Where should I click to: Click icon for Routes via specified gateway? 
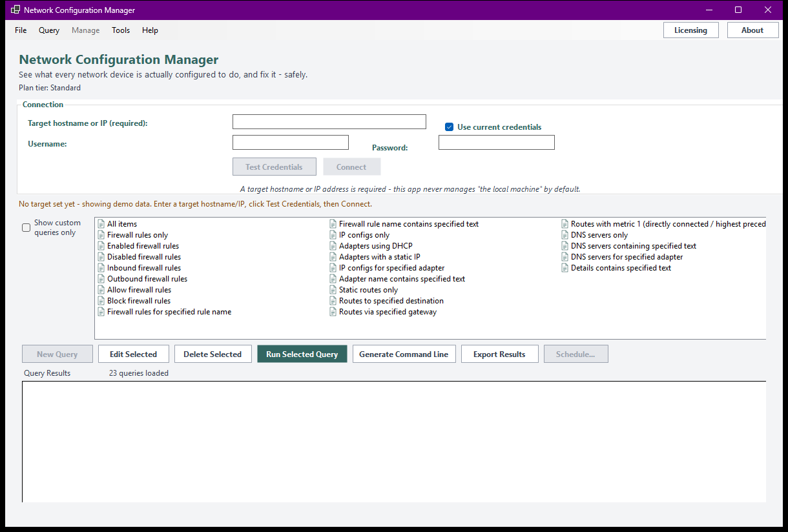coord(333,312)
